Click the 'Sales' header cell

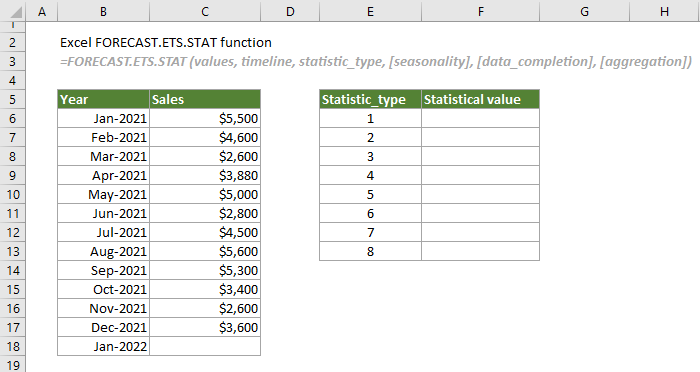click(205, 99)
